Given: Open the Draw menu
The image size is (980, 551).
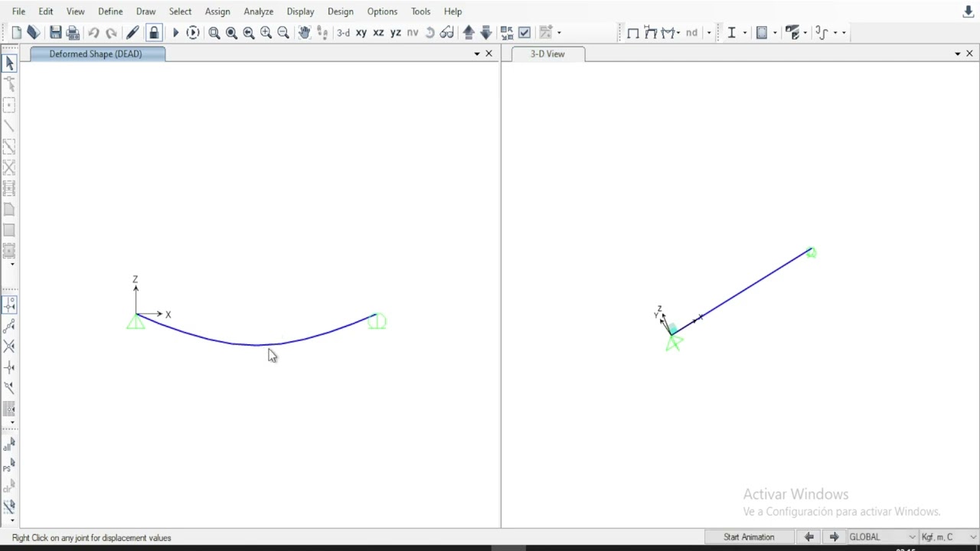Looking at the screenshot, I should [x=145, y=11].
